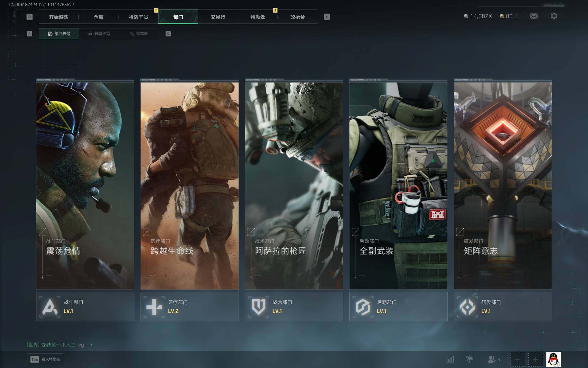
Task: Click the flag icon in bottom bar
Action: click(x=469, y=359)
